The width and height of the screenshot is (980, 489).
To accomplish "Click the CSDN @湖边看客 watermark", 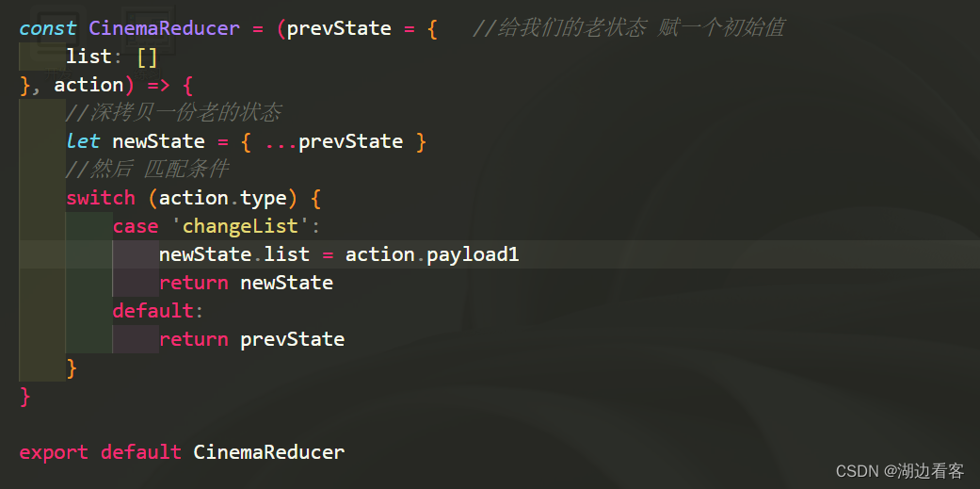I will point(899,470).
